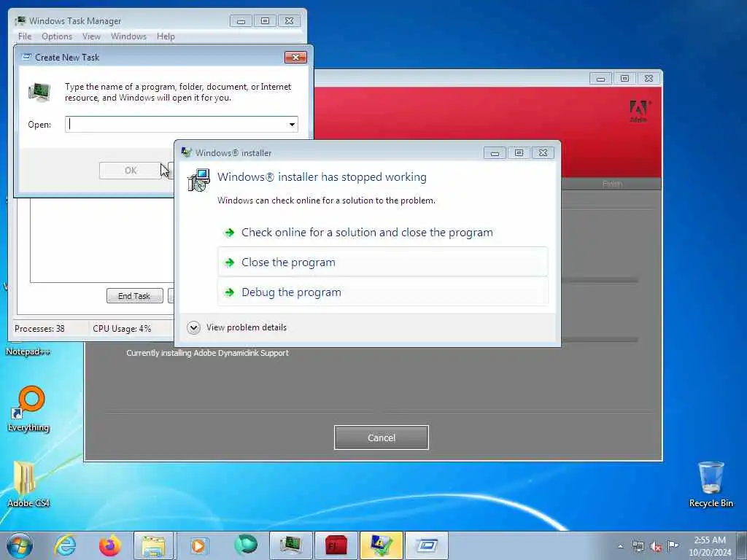Show hidden tray icons arrow
This screenshot has height=560, width=747.
coord(620,546)
